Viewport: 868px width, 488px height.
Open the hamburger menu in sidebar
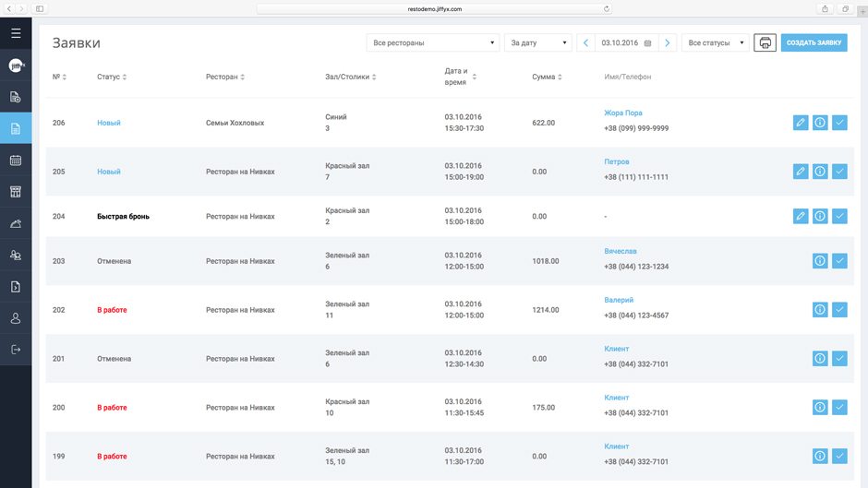[16, 33]
